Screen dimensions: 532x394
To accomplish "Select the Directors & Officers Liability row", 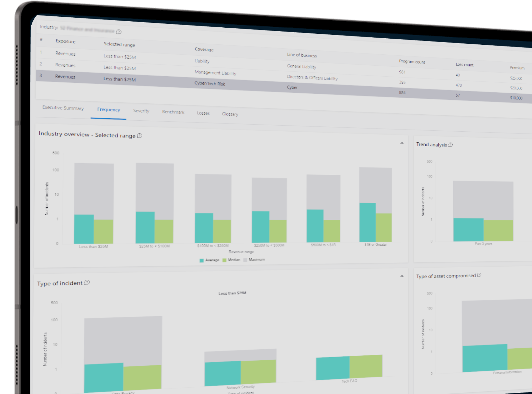I will 312,78.
